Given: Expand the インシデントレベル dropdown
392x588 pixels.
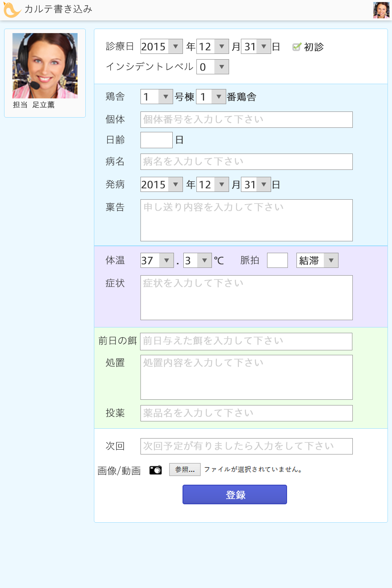Looking at the screenshot, I should coord(212,67).
